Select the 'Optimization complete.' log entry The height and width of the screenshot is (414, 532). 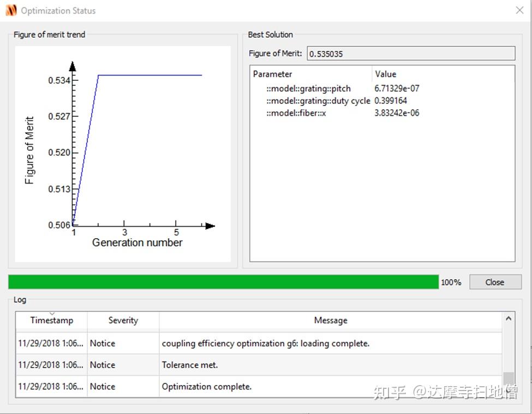[x=259, y=386]
